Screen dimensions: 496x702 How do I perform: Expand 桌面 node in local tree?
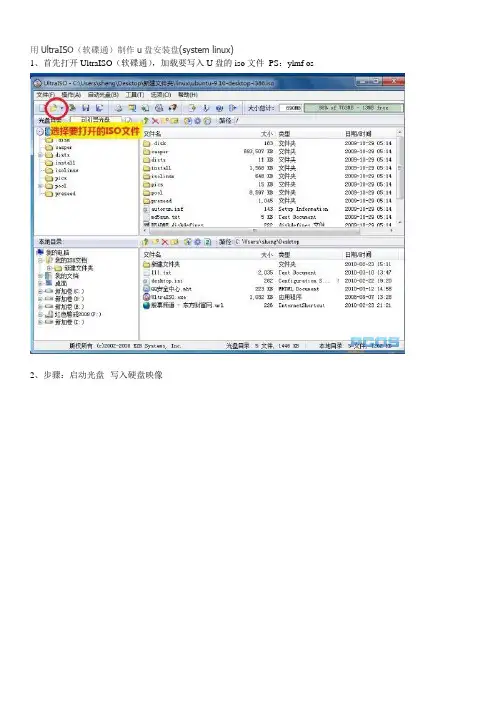click(x=40, y=283)
